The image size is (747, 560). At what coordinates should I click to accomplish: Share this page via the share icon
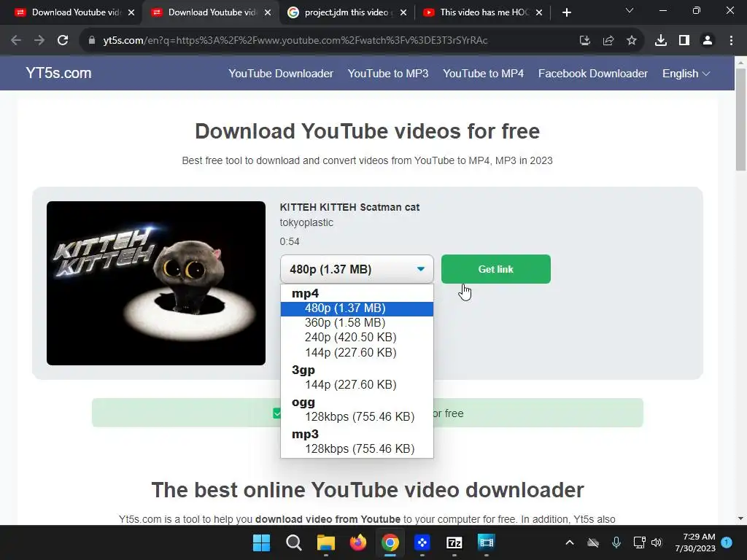(x=608, y=41)
